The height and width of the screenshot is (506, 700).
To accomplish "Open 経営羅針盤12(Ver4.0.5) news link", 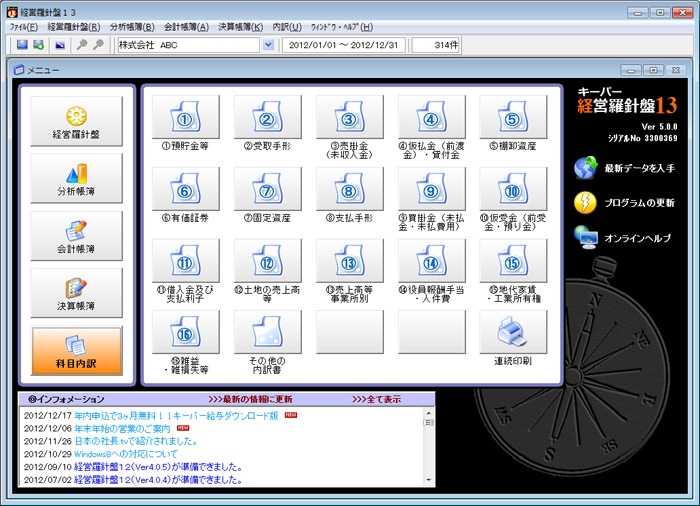I will coord(158,467).
